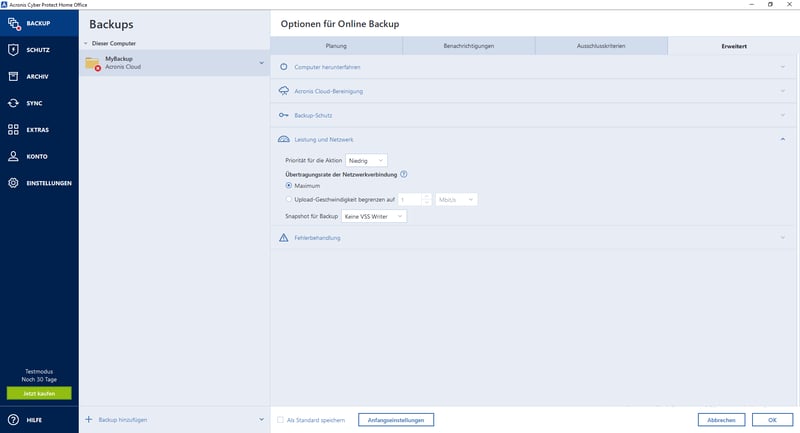Click the help icon beside Übertragungsrate der Netzwerkverbindung
The height and width of the screenshot is (433, 800).
[404, 173]
